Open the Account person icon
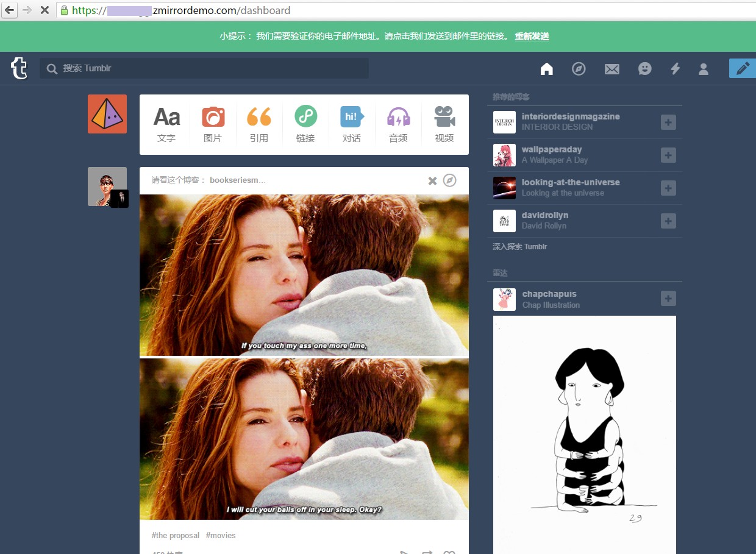Viewport: 756px width, 554px height. [704, 69]
